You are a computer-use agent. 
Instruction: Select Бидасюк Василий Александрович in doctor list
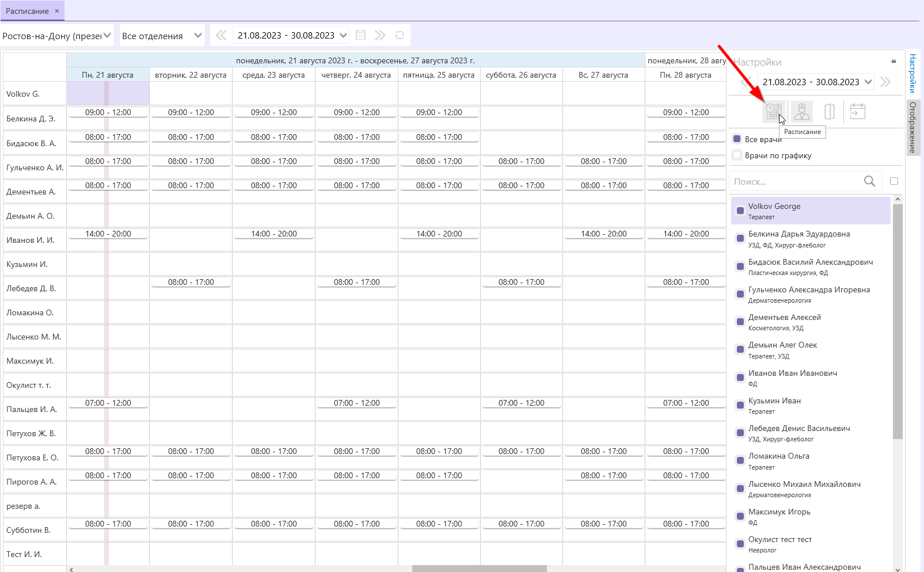pyautogui.click(x=811, y=266)
